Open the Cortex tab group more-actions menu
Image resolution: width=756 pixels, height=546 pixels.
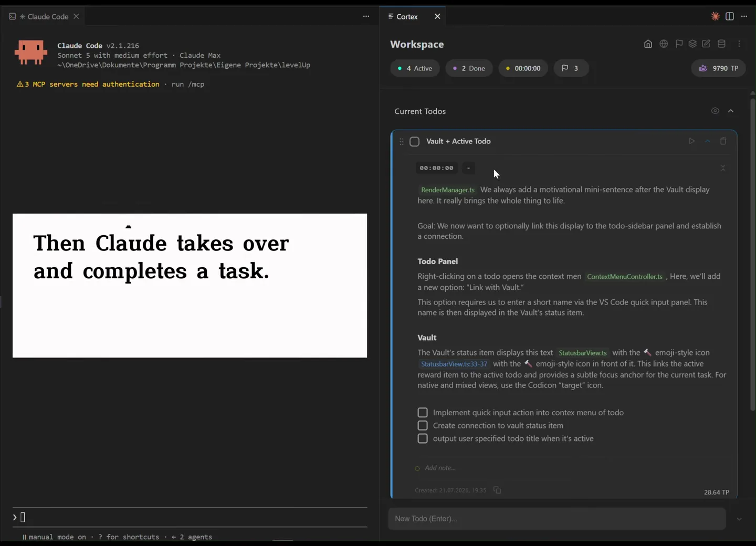tap(744, 16)
